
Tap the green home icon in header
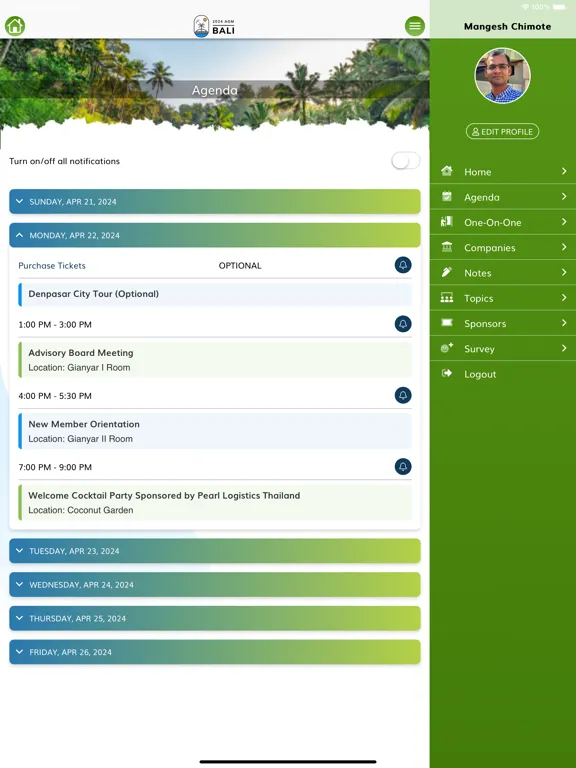[x=15, y=26]
